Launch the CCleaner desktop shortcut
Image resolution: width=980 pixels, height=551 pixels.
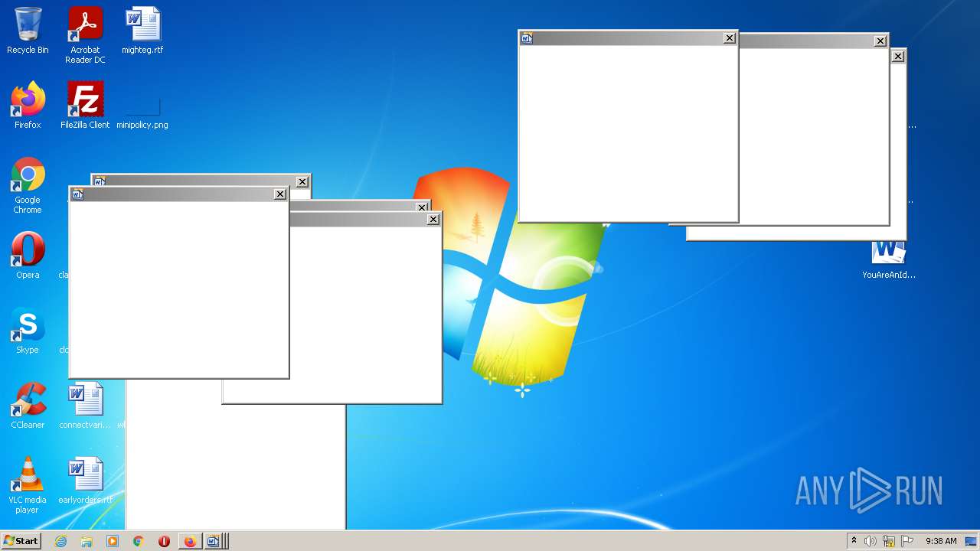tap(28, 406)
